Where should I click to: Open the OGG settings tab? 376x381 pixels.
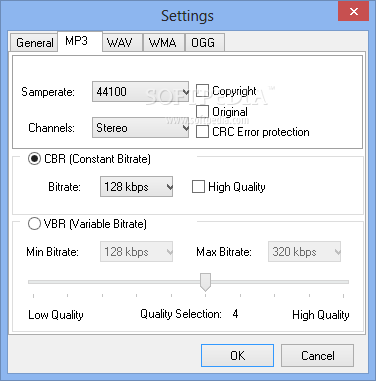pos(205,43)
